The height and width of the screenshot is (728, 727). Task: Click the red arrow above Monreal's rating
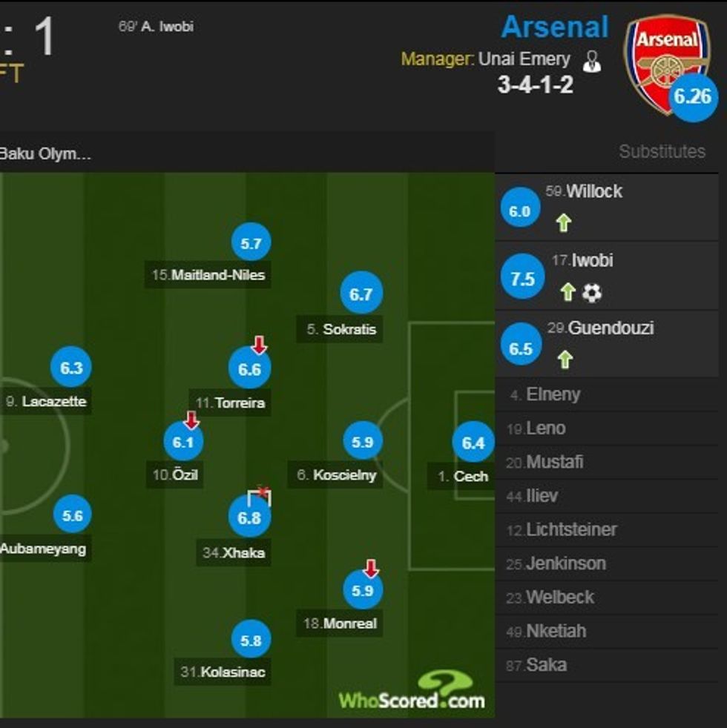pos(371,569)
